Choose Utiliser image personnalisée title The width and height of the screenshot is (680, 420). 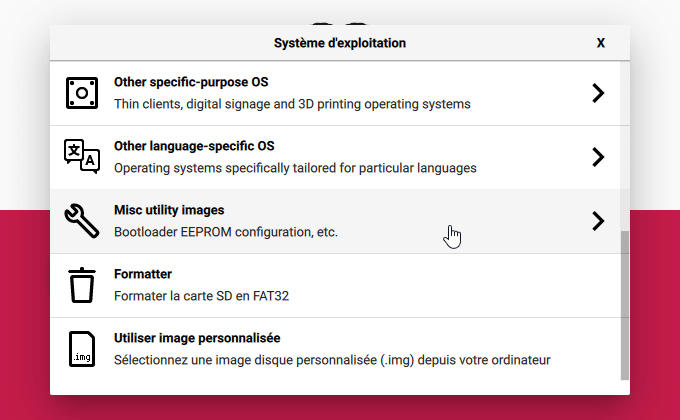tap(197, 338)
